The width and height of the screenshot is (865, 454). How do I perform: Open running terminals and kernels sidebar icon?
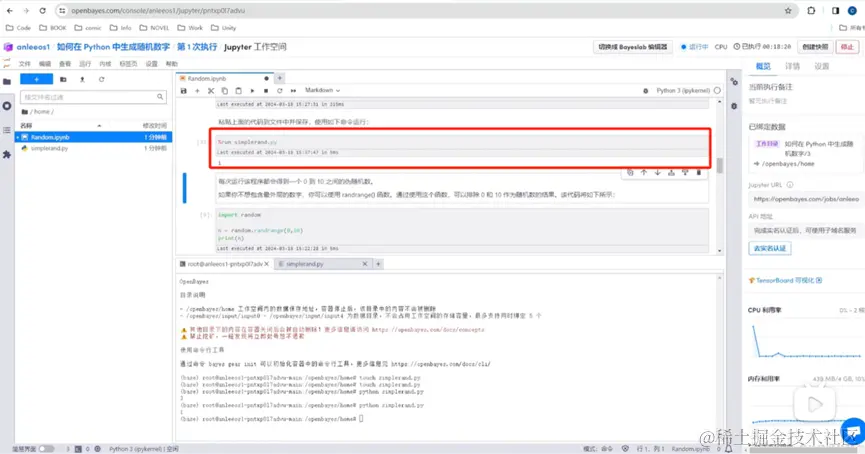point(7,106)
